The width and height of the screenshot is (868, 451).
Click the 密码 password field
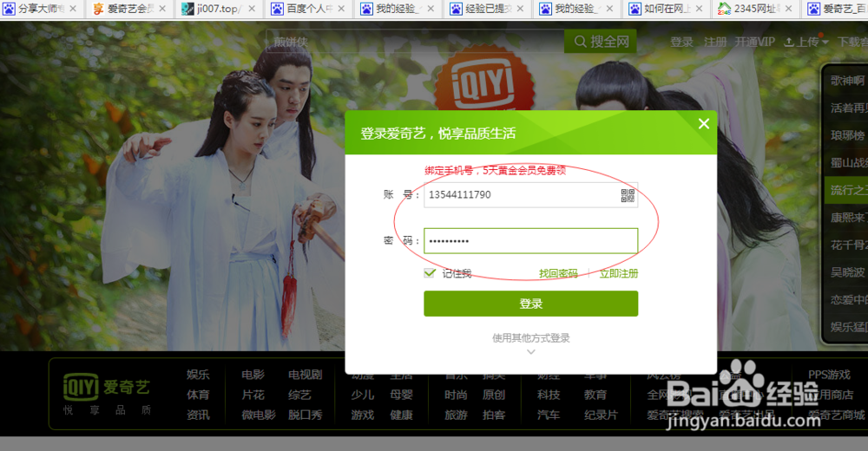click(531, 241)
